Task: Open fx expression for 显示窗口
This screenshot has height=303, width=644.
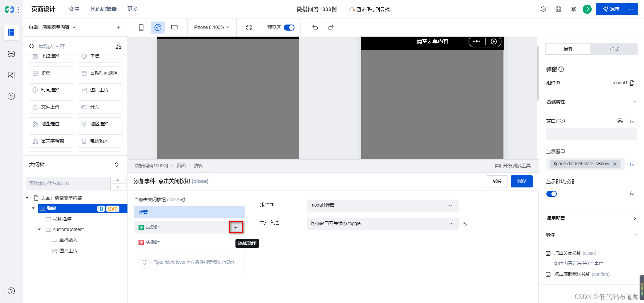Action: pos(632,164)
